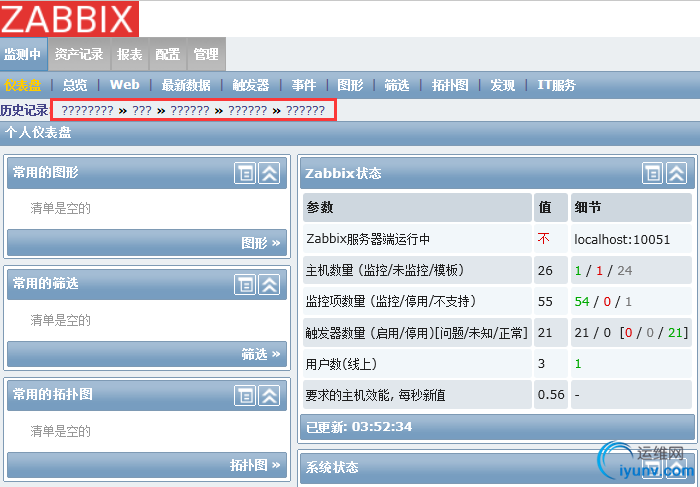Viewport: 700px width, 487px height.
Task: Open the menu icon in Zabbix状态 widget
Action: pyautogui.click(x=653, y=173)
